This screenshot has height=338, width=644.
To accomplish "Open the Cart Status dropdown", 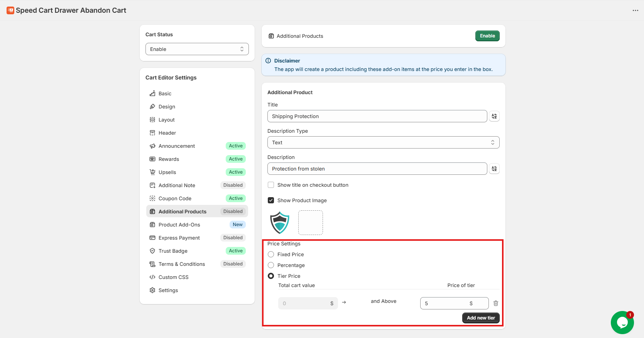I will pos(197,49).
